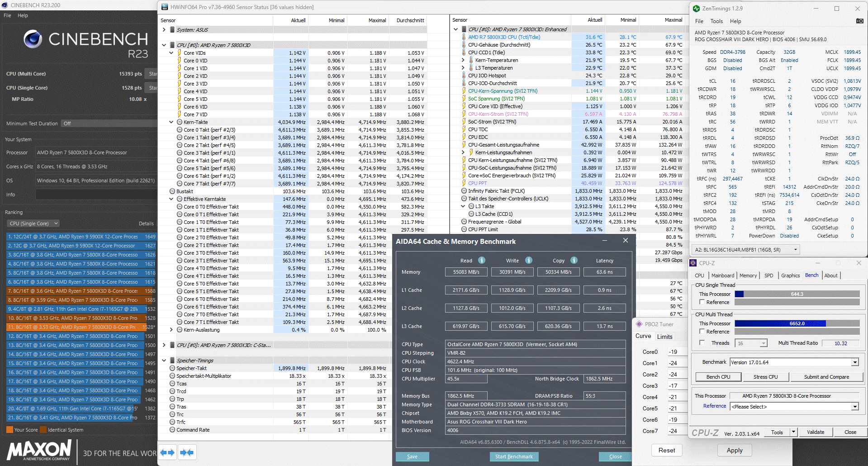Click the Cinebench logo sphere icon

pos(33,39)
